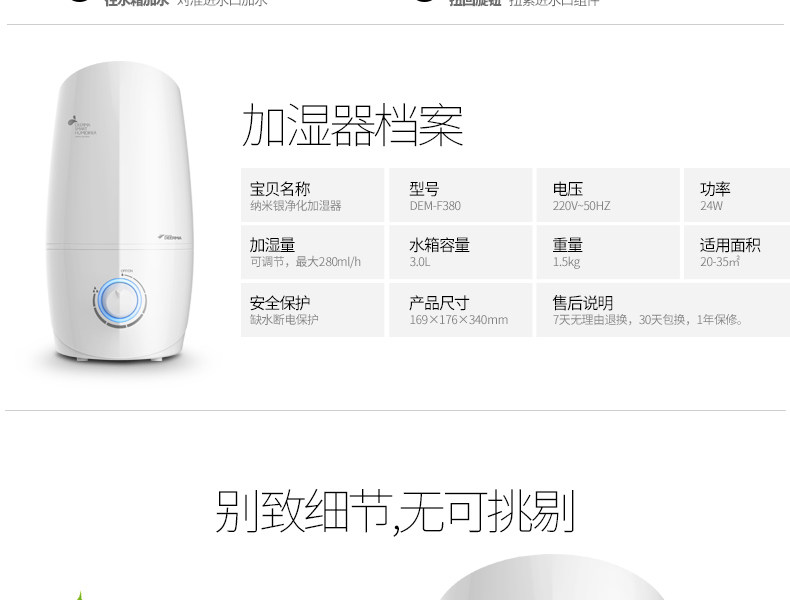790x600 pixels.
Task: Select the 售后说明 warranty cell
Action: tap(663, 310)
